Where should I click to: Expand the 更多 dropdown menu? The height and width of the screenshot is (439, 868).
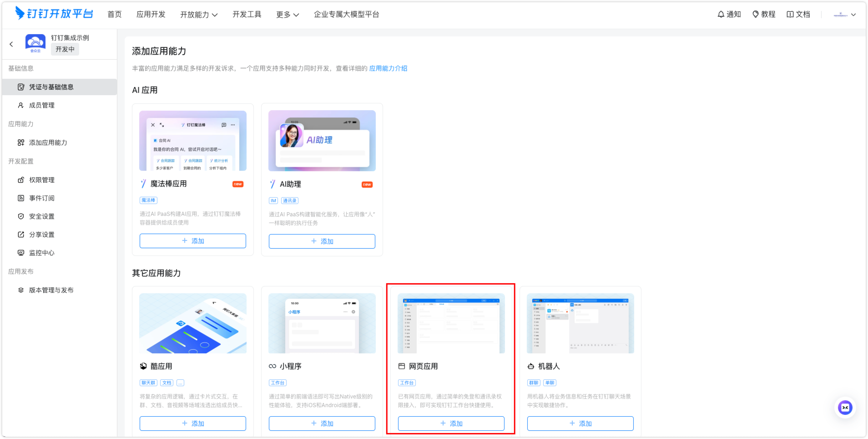[288, 15]
